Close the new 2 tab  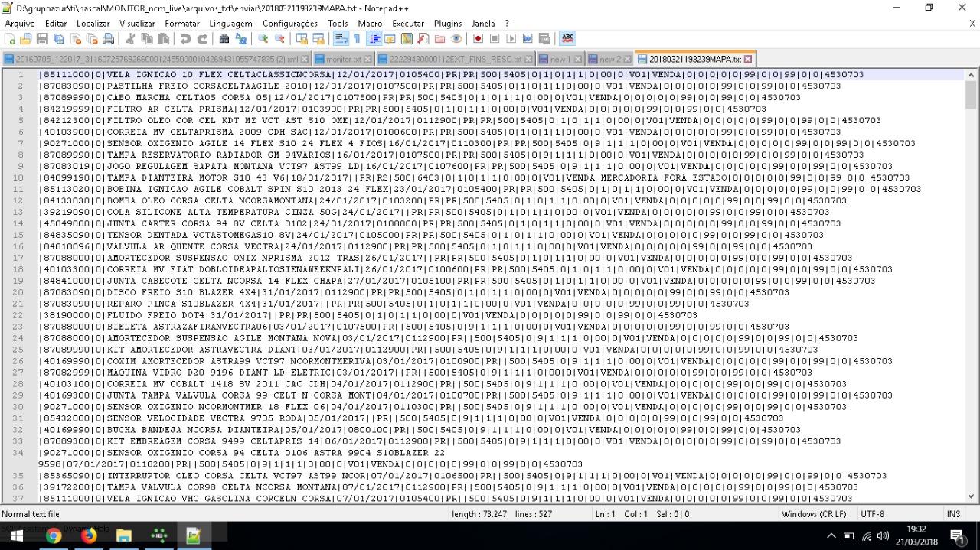coord(628,59)
